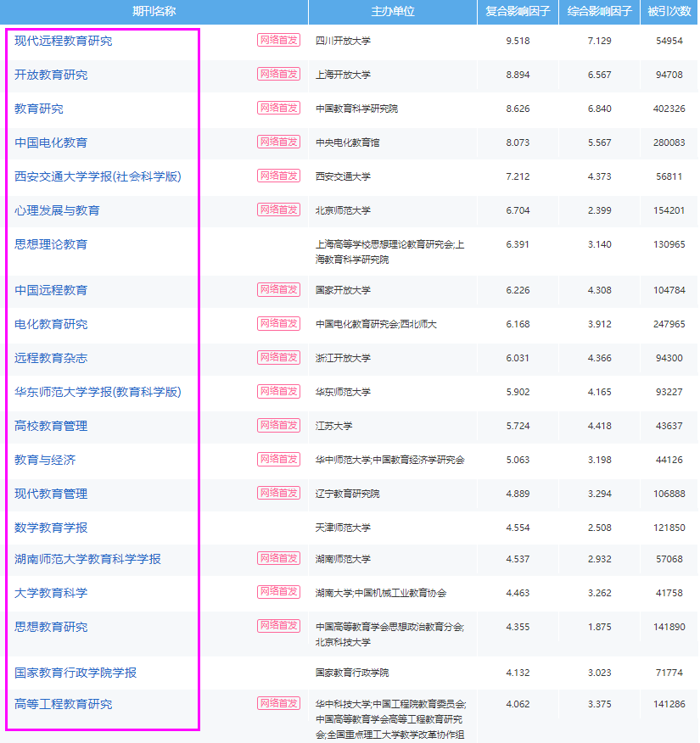Open journal link 中国远程教育
Viewport: 700px width, 743px height.
pos(51,290)
